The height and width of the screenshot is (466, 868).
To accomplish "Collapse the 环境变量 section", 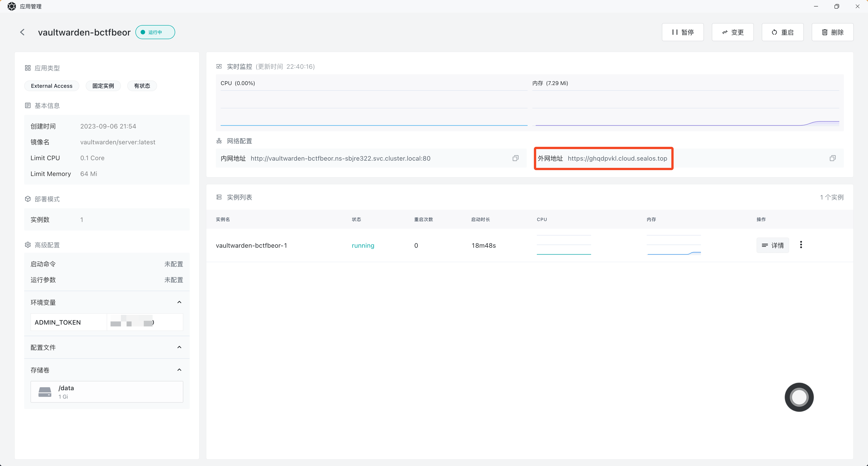I will coord(179,302).
